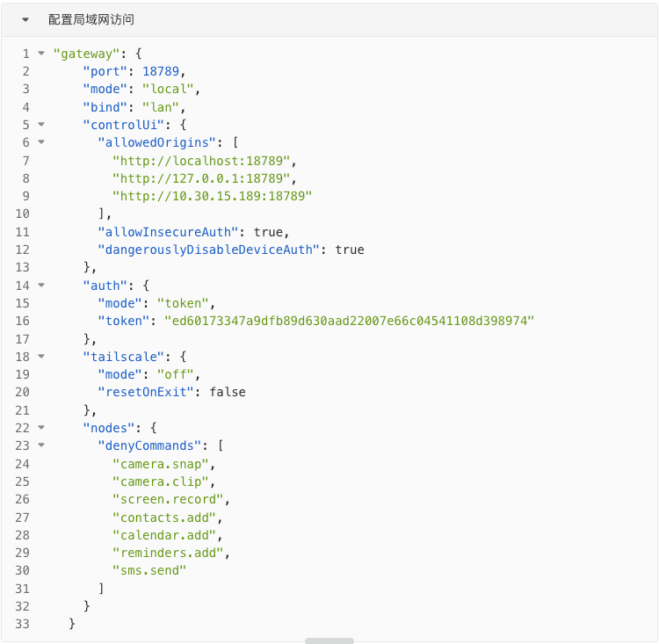This screenshot has width=659, height=644.
Task: Click the port number 18789
Action: click(161, 71)
